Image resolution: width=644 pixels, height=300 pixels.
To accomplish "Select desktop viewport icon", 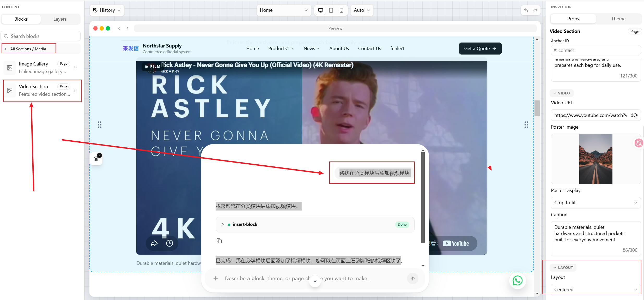I will click(x=320, y=10).
